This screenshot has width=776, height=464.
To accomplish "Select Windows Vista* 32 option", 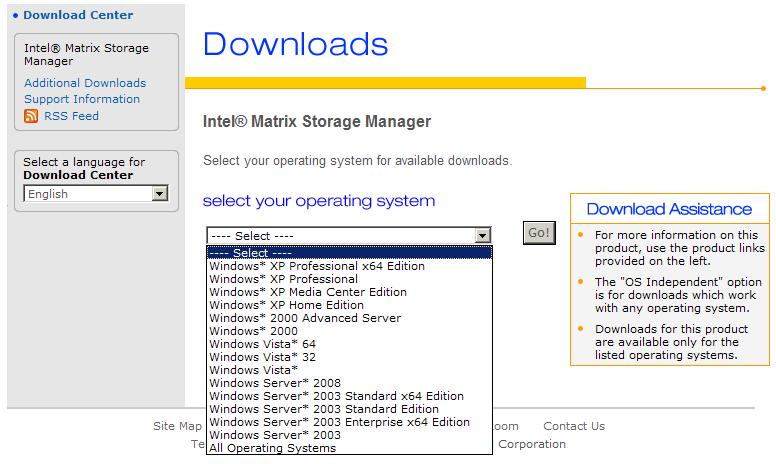I will pyautogui.click(x=349, y=357).
